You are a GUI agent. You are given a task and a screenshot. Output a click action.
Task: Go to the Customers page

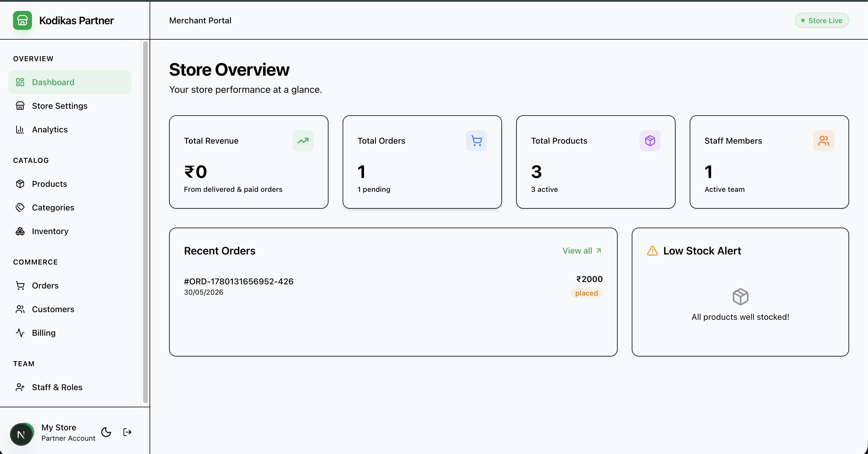coord(70,309)
